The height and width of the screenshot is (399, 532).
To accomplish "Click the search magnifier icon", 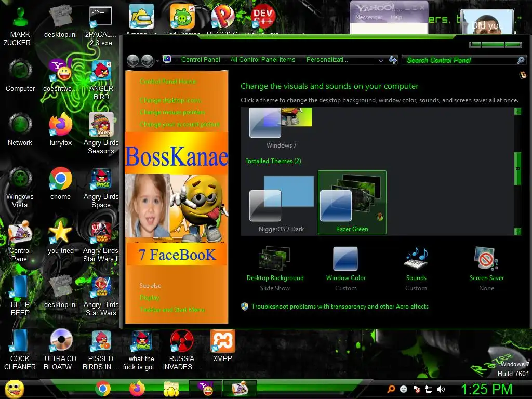I will click(x=521, y=60).
